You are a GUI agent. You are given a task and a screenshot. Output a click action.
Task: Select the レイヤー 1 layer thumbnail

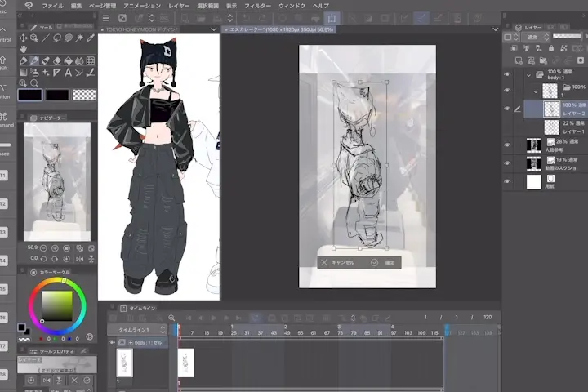click(551, 127)
